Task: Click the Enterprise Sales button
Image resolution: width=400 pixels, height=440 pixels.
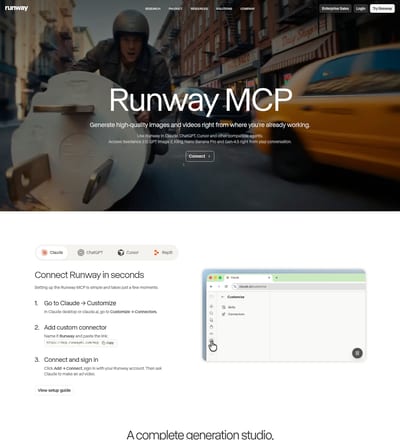Action: (335, 9)
